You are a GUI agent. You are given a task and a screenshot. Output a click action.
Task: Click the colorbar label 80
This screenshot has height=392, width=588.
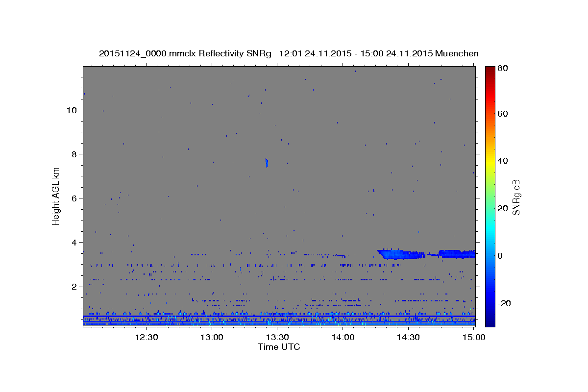tap(503, 69)
